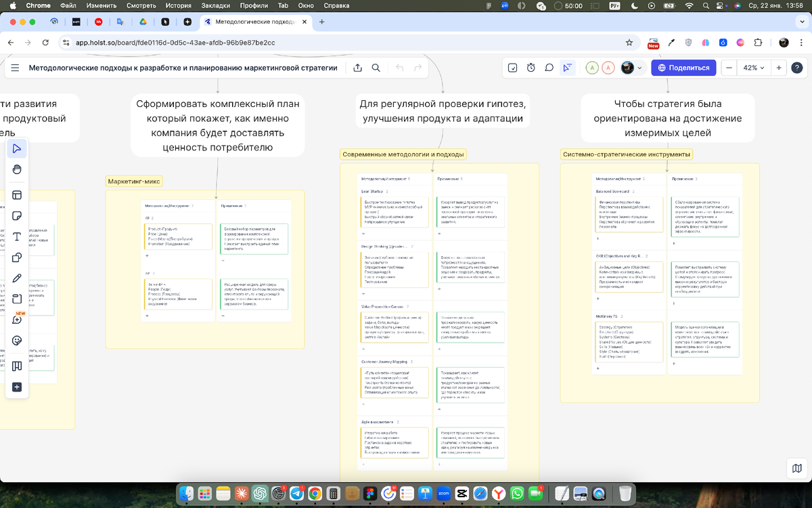Click the dark plus add-more button
The width and height of the screenshot is (812, 508).
click(x=17, y=387)
